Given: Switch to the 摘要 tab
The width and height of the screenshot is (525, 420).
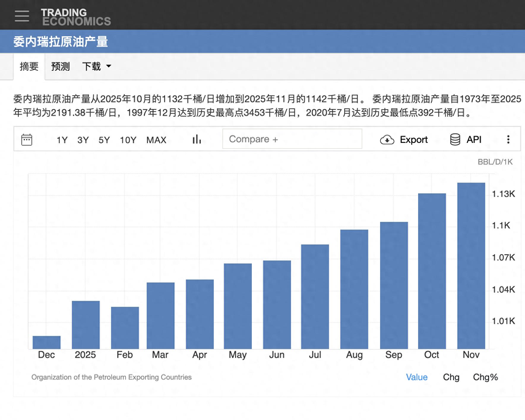Looking at the screenshot, I should pyautogui.click(x=29, y=66).
